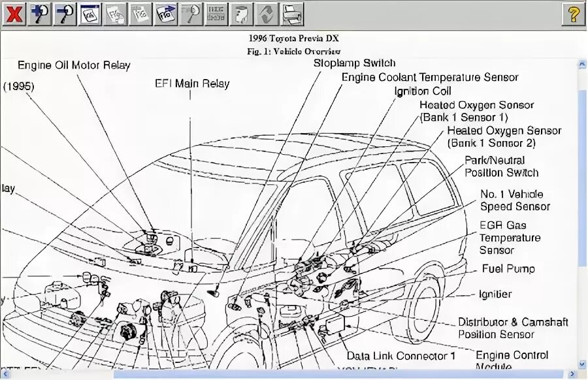Click 'Park/Neutral Position Switch' label

(501, 166)
